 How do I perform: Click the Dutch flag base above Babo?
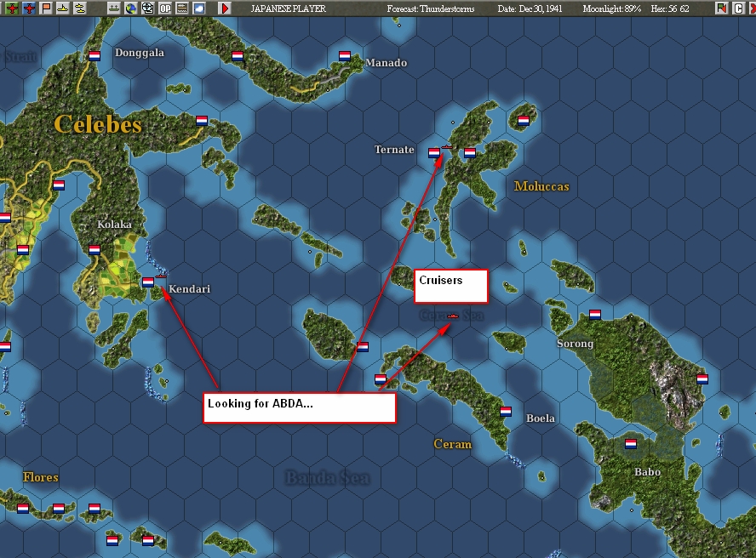(631, 443)
